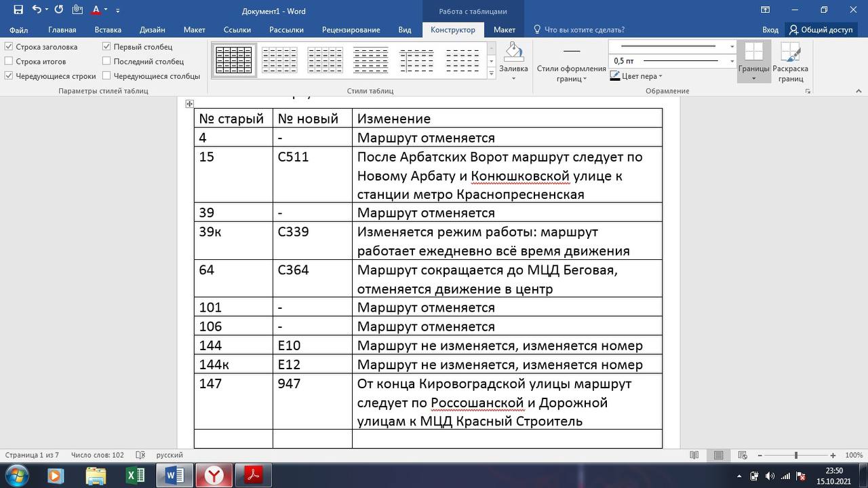The height and width of the screenshot is (488, 868).
Task: Apply the fifth table style in the gallery
Action: (x=416, y=60)
